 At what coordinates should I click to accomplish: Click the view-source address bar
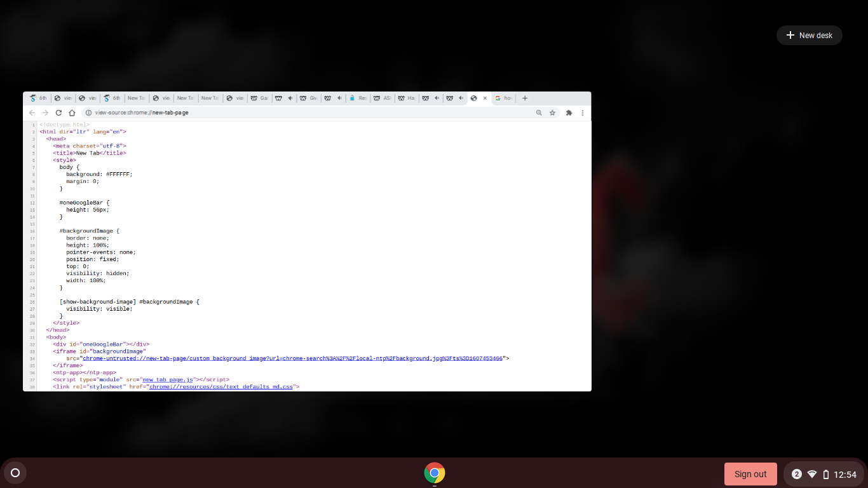[305, 112]
